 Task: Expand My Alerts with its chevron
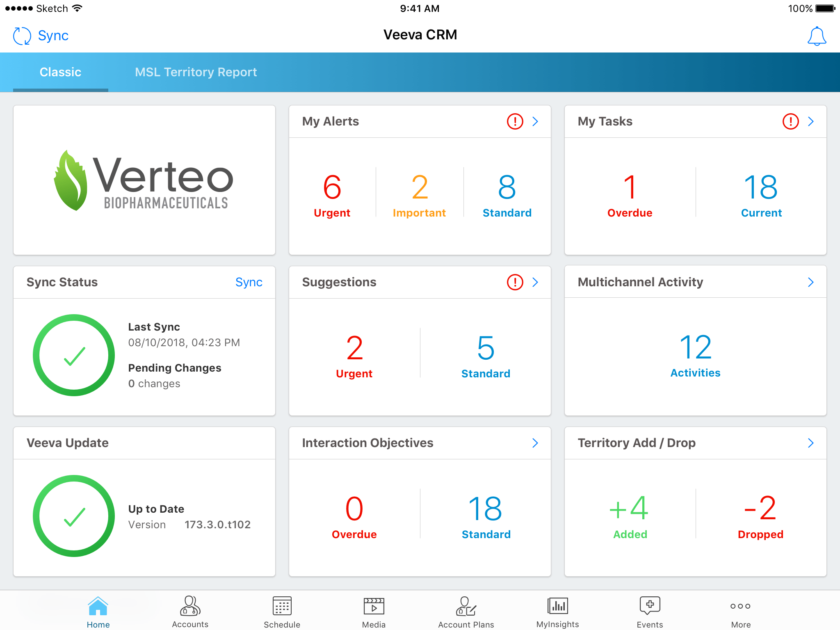[535, 121]
